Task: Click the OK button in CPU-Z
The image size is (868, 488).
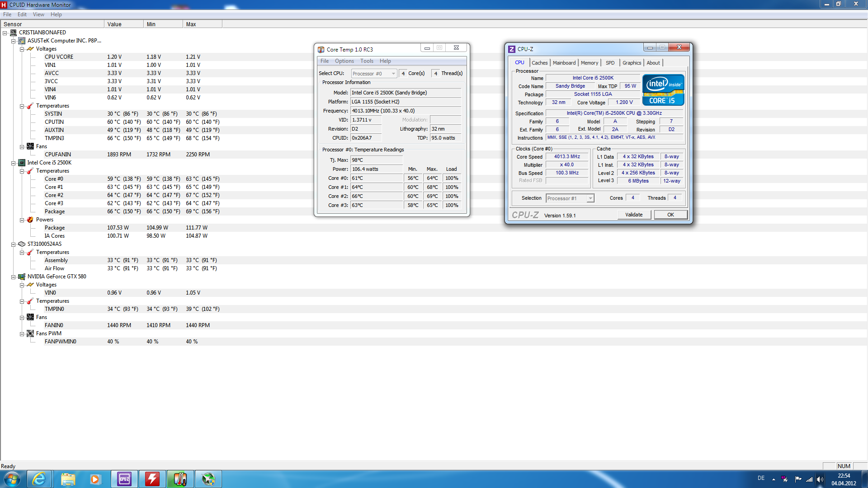Action: [x=670, y=215]
